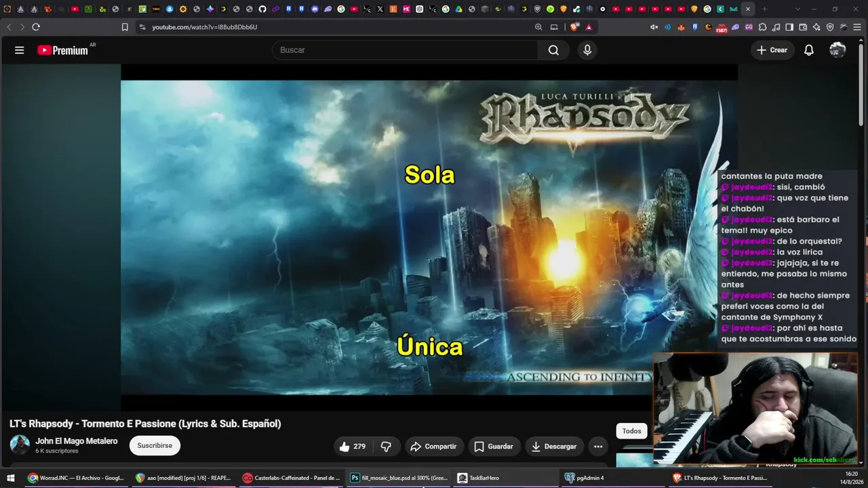Viewport: 868px width, 488px height.
Task: Click the Crear button
Action: [772, 50]
